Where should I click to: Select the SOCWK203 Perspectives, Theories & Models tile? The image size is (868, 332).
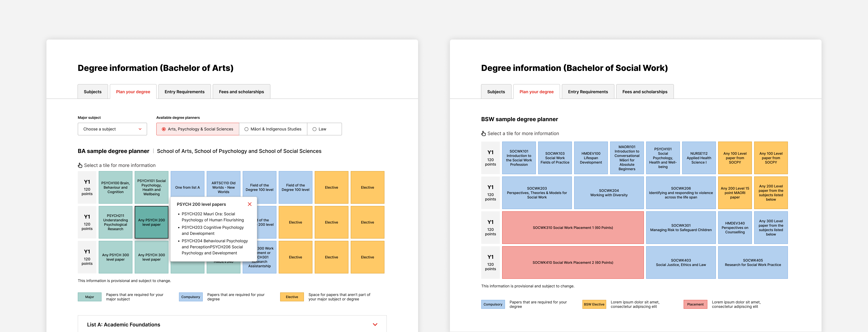pos(537,193)
